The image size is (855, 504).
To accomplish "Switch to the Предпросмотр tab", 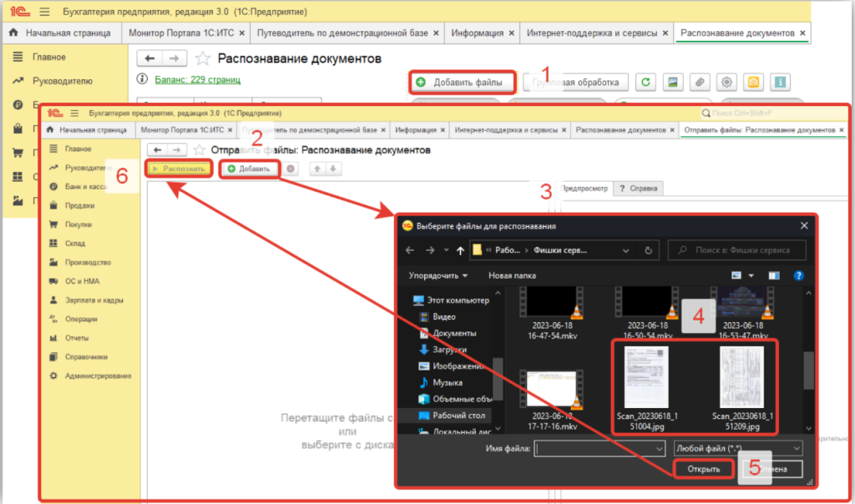I will click(584, 188).
